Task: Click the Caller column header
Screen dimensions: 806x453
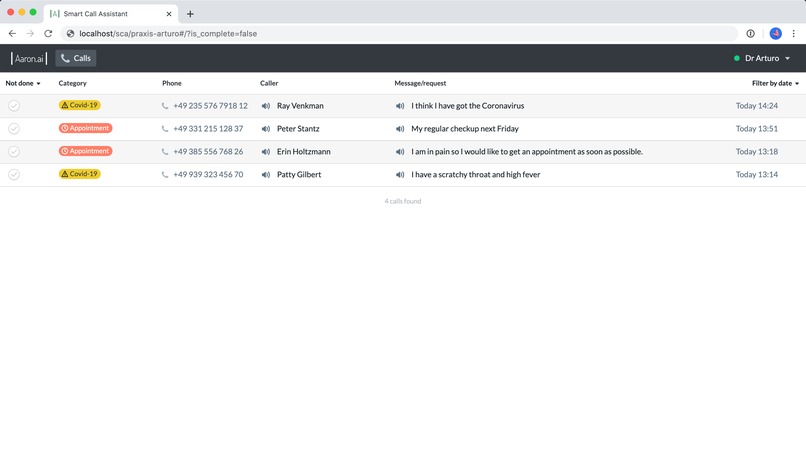Action: point(269,83)
